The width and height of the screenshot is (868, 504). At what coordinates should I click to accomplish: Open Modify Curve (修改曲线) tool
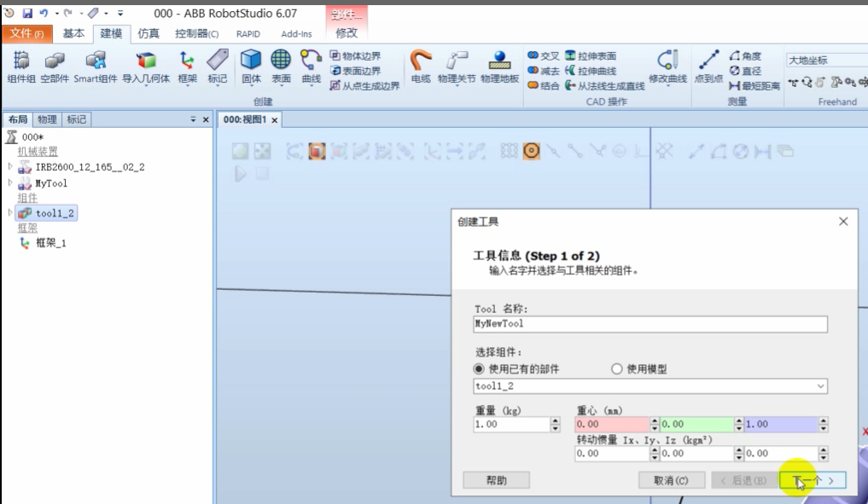point(667,67)
